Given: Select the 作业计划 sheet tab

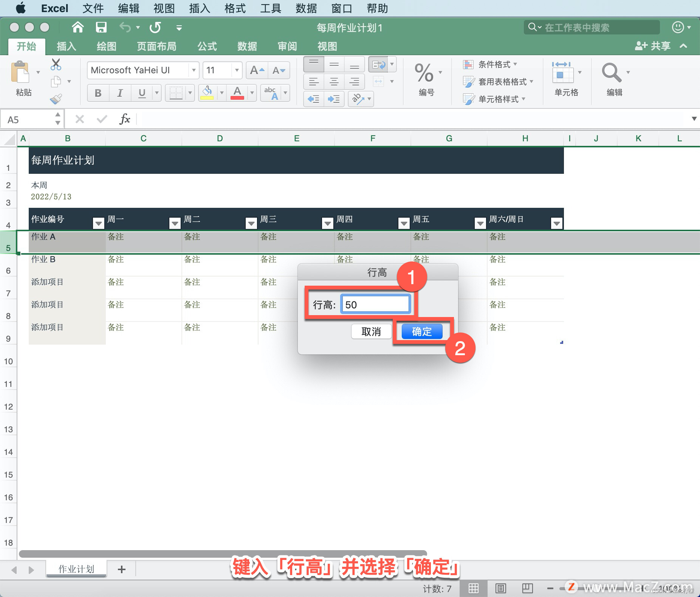Looking at the screenshot, I should (76, 569).
